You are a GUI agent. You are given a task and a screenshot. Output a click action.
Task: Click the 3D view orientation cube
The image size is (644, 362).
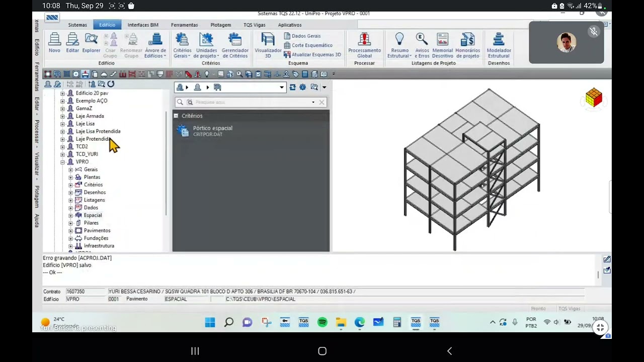point(594,98)
